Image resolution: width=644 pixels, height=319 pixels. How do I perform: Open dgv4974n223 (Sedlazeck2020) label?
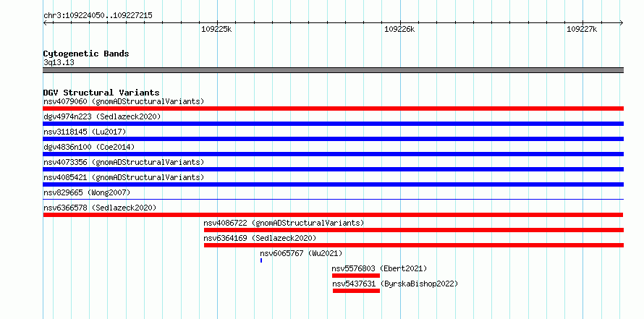102,116
